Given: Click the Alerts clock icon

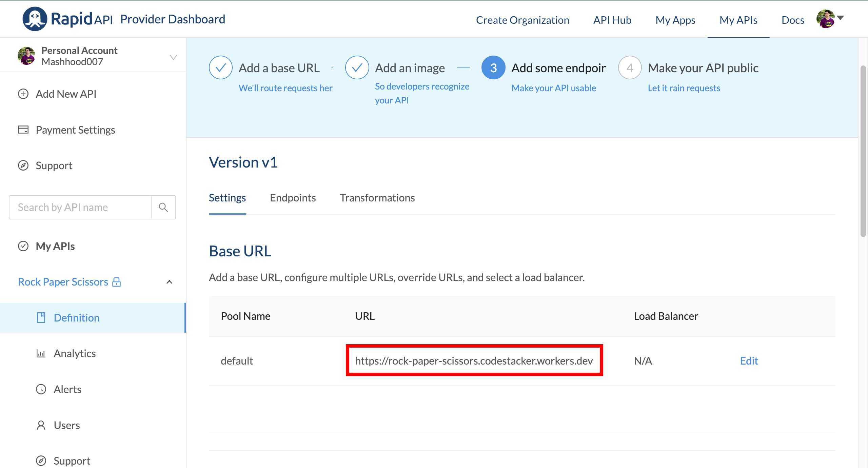Looking at the screenshot, I should (41, 389).
